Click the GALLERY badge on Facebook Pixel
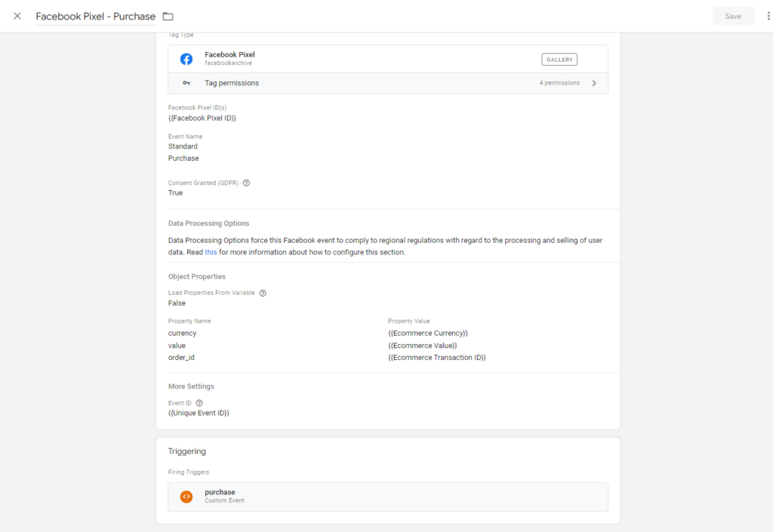The image size is (773, 532). pyautogui.click(x=559, y=60)
